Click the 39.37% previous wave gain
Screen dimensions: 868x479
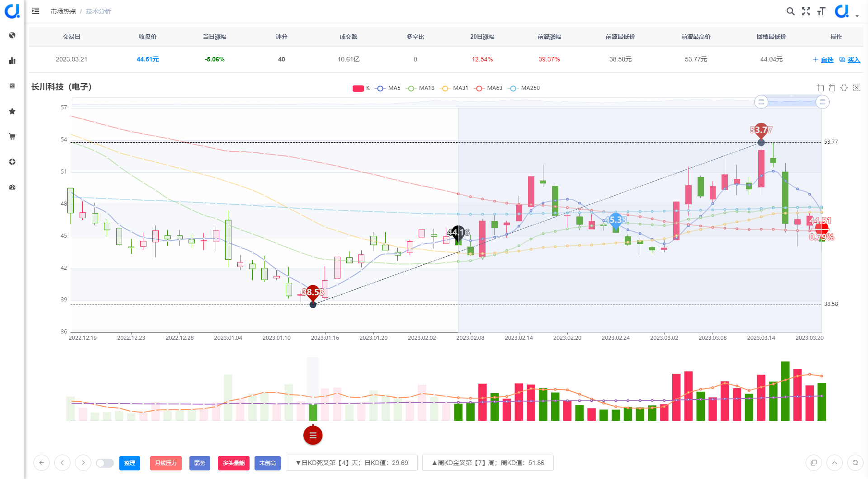(x=549, y=59)
